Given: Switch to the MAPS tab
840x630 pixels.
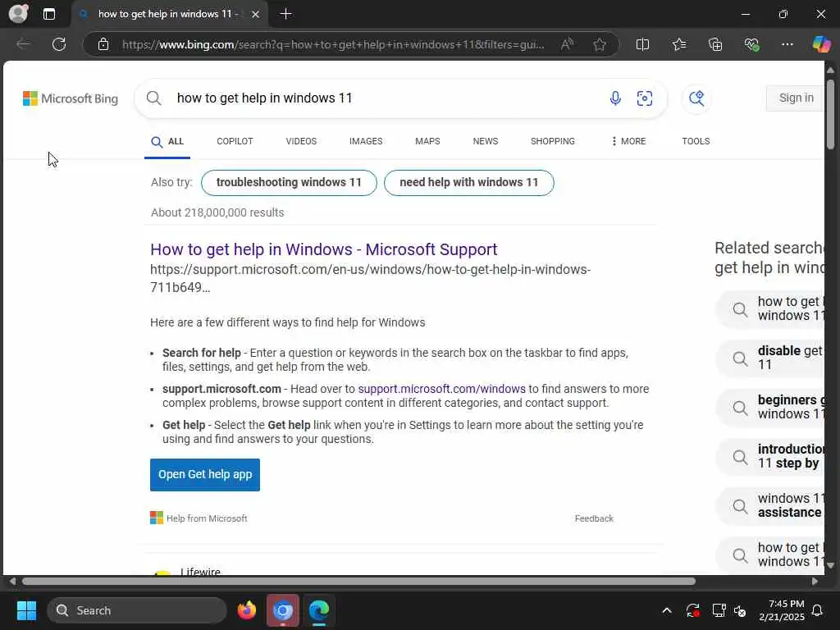Looking at the screenshot, I should 427,141.
